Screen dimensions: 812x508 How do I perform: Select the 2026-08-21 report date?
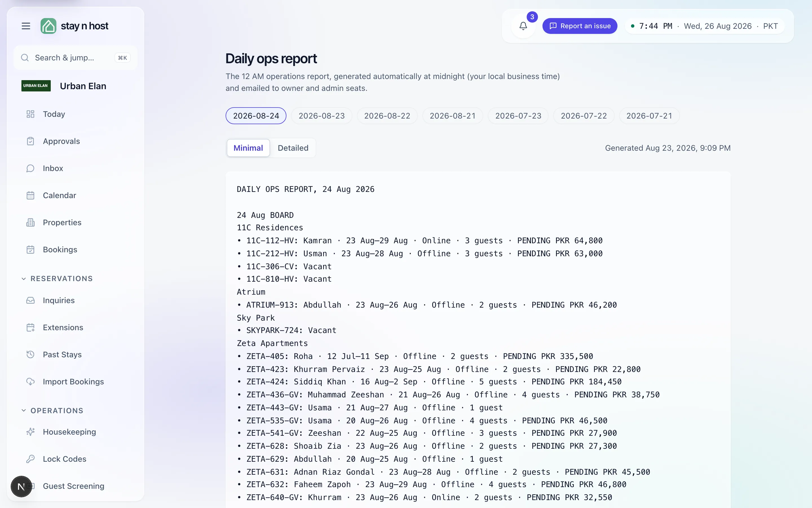(x=453, y=116)
